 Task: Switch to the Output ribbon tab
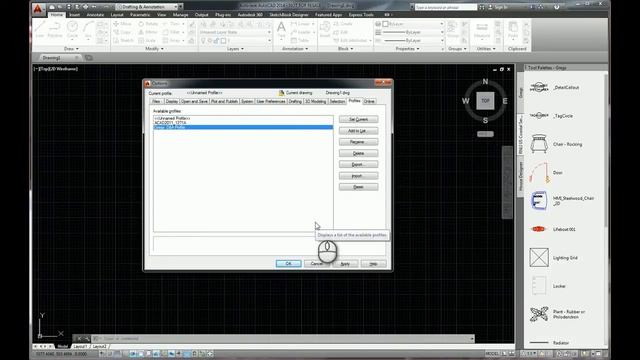[202, 15]
